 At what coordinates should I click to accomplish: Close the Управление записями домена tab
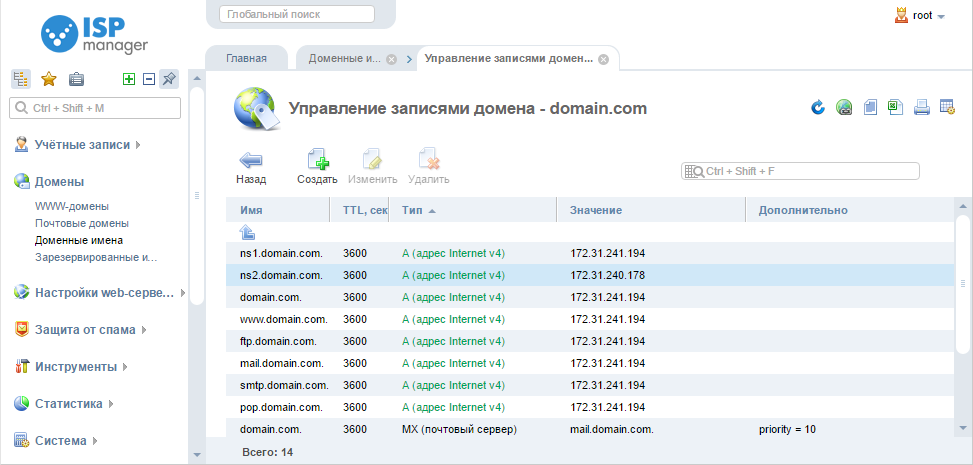603,59
